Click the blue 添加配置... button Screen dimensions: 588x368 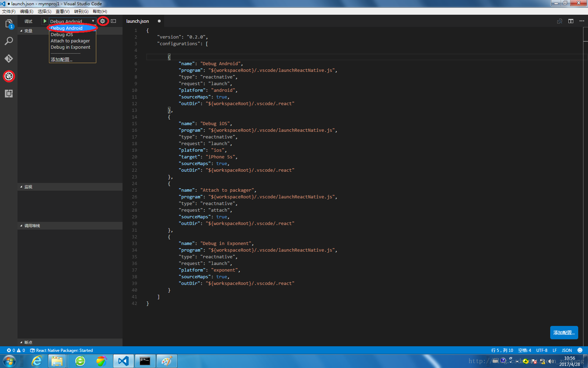pyautogui.click(x=564, y=333)
